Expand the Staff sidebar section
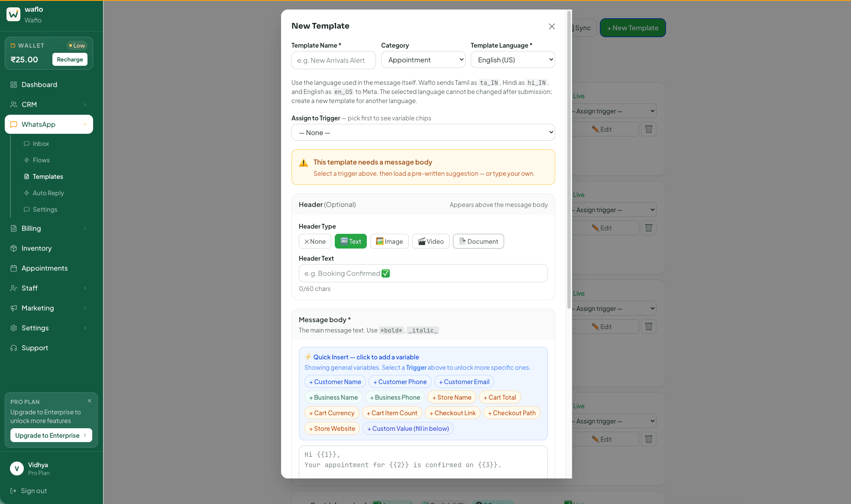 click(49, 288)
